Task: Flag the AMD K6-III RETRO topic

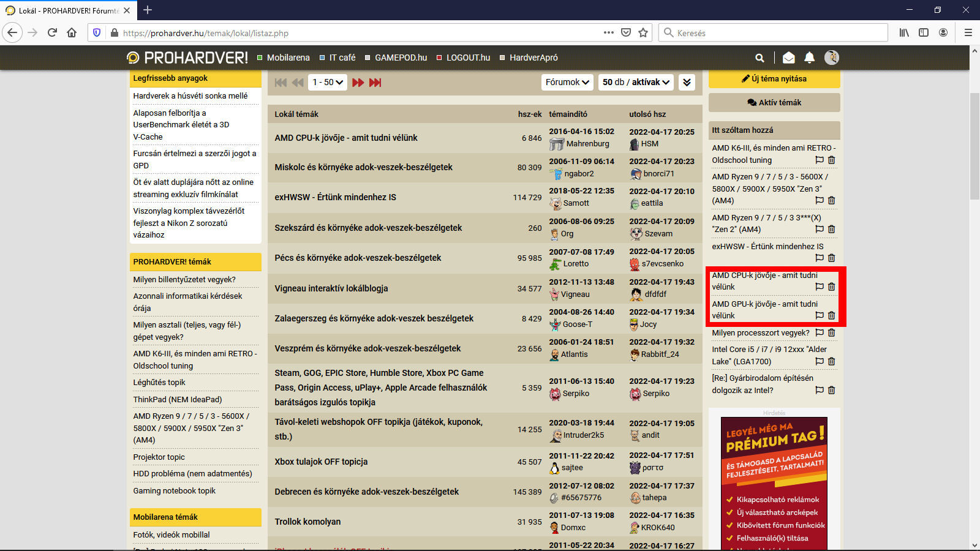Action: click(820, 160)
